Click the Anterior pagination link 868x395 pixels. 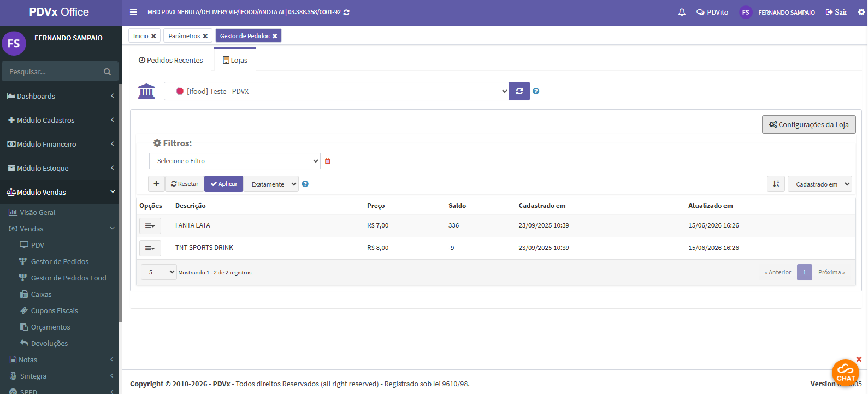tap(778, 272)
